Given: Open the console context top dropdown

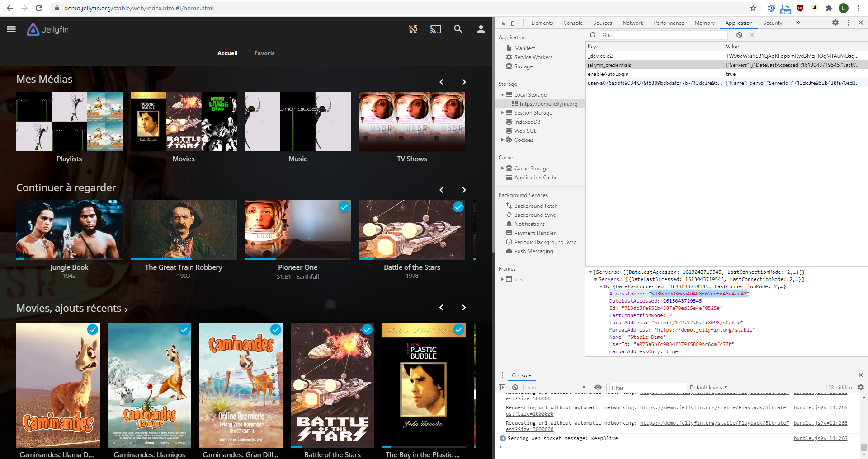Looking at the screenshot, I should coord(556,387).
